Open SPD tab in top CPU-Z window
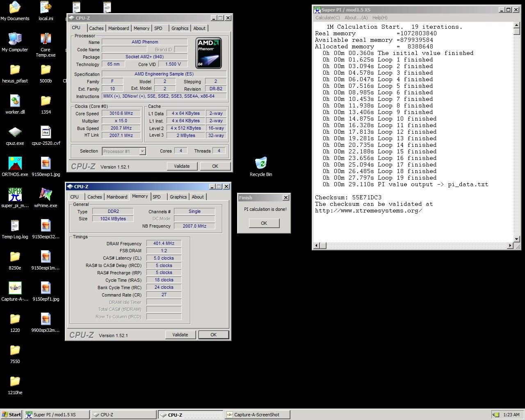Screen dimensions: 525x420 point(158,28)
